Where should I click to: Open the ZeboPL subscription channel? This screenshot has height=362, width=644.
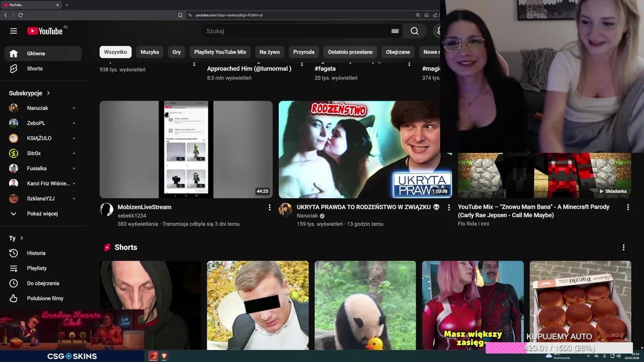(x=43, y=123)
